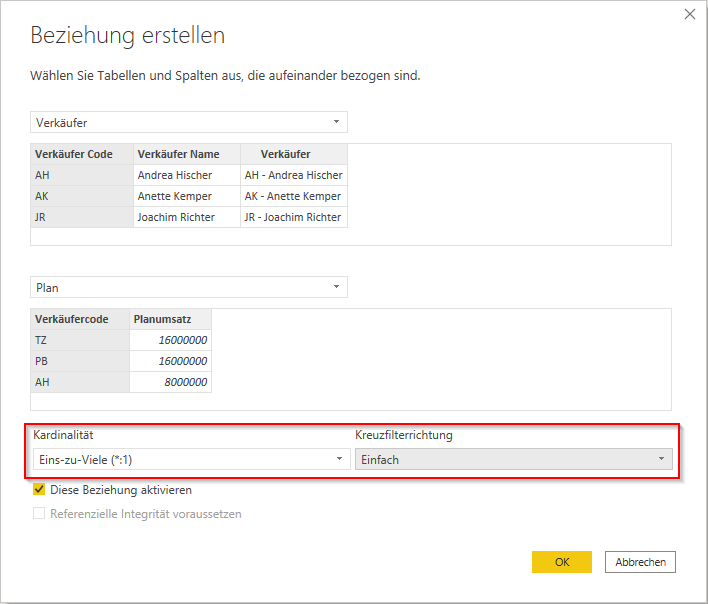Confirm with the OK button
This screenshot has width=708, height=604.
pos(562,562)
